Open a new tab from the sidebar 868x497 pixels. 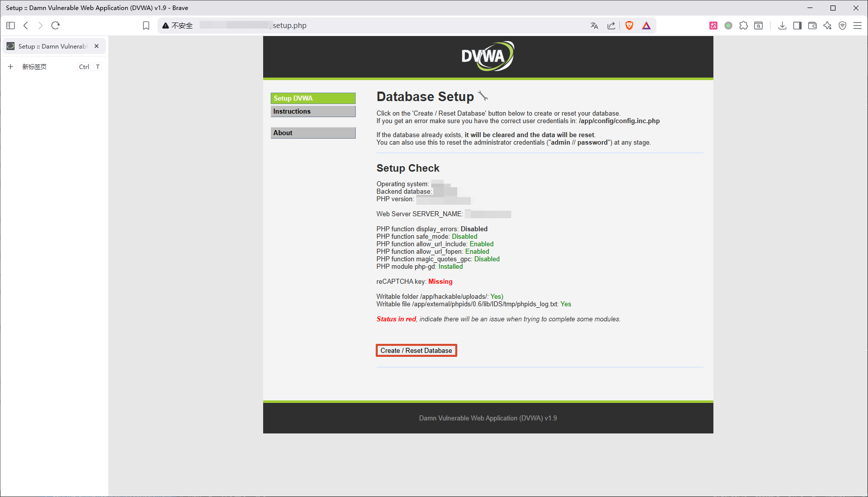point(54,67)
